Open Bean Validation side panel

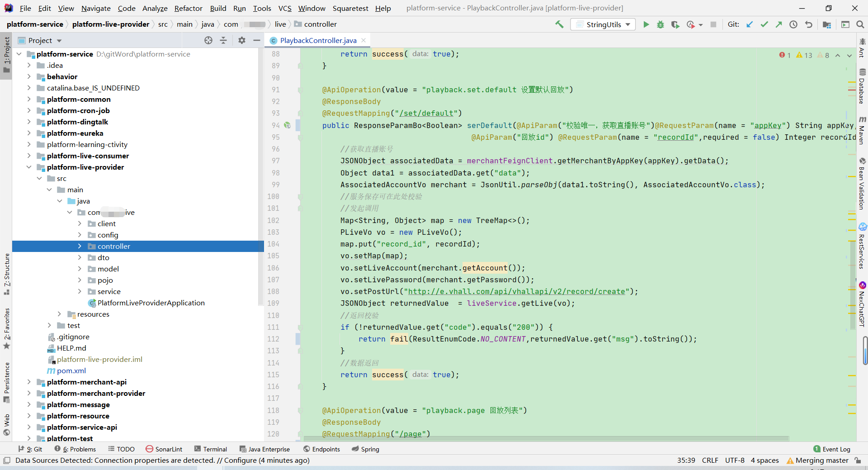click(862, 184)
